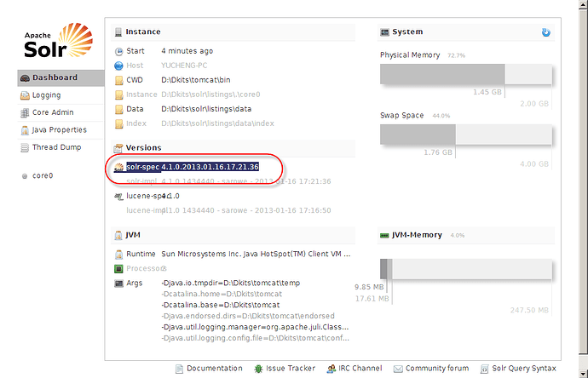Click the Index path ending data\index
This screenshot has width=588, height=378.
click(217, 123)
